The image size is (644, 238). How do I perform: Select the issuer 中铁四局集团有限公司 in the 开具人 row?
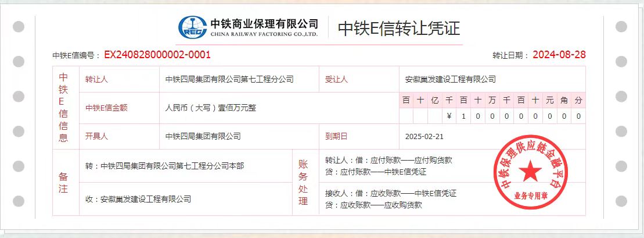click(x=203, y=136)
